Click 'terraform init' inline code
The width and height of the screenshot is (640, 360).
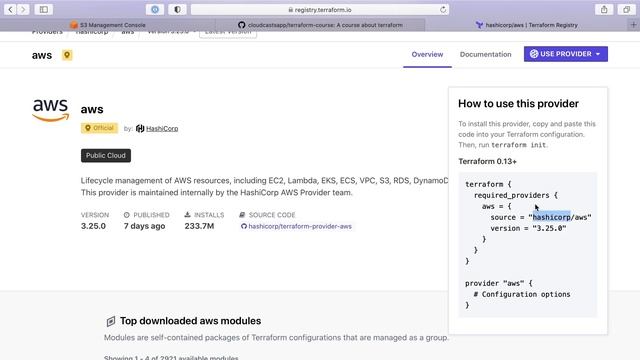pos(518,145)
